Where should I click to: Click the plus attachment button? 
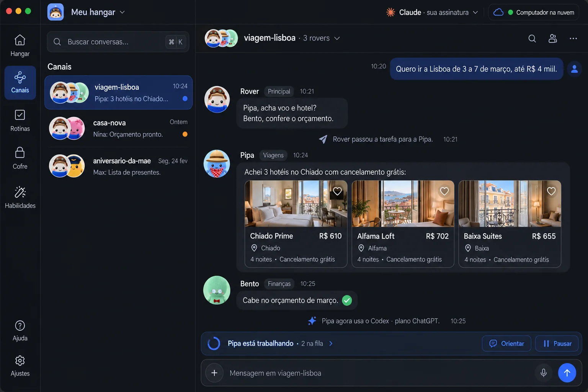[x=214, y=373]
